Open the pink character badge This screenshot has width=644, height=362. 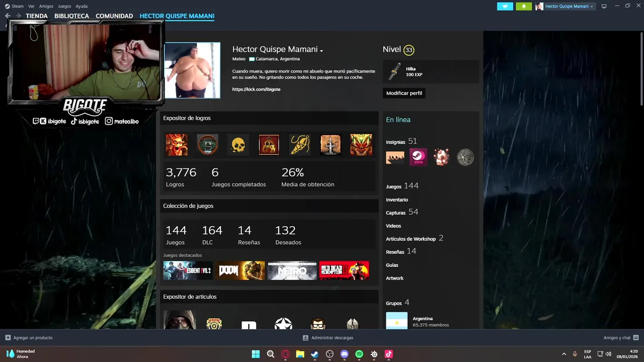441,157
